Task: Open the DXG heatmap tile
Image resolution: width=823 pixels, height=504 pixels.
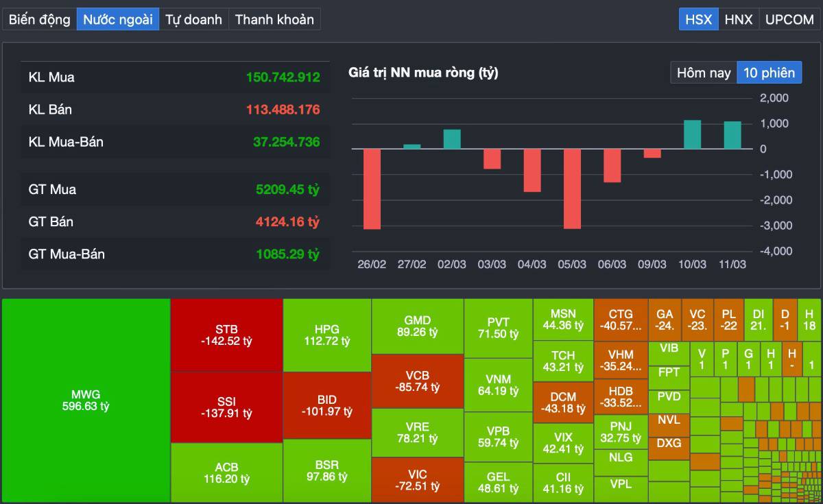Action: [x=669, y=448]
